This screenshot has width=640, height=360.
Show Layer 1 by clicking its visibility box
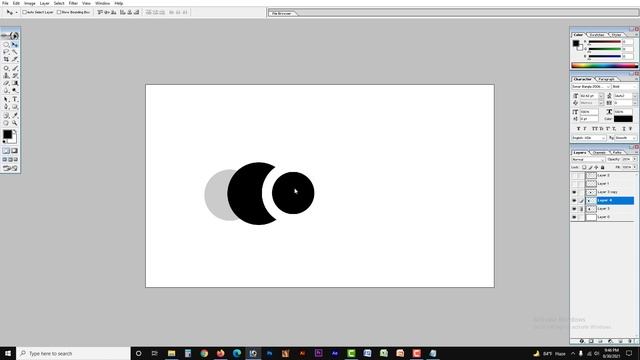(x=574, y=184)
